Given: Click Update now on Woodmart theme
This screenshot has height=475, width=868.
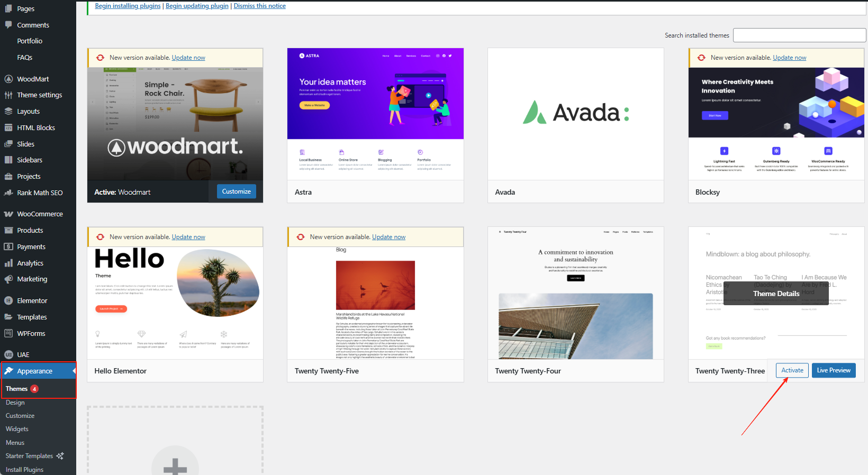Looking at the screenshot, I should tap(188, 58).
